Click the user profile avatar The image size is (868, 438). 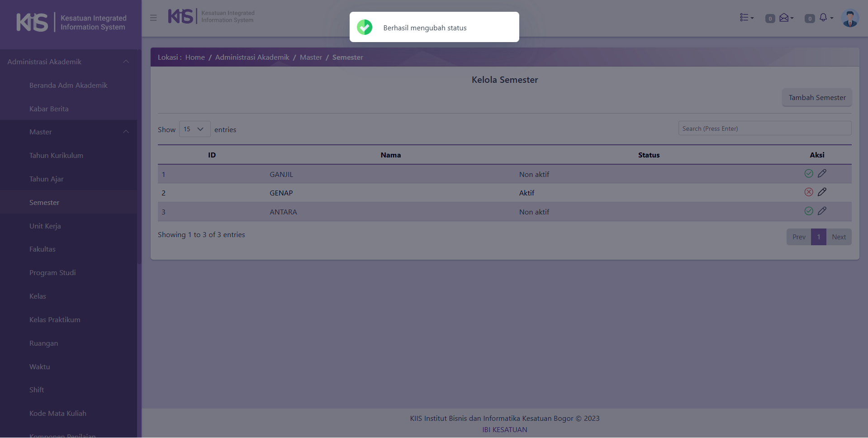(849, 19)
